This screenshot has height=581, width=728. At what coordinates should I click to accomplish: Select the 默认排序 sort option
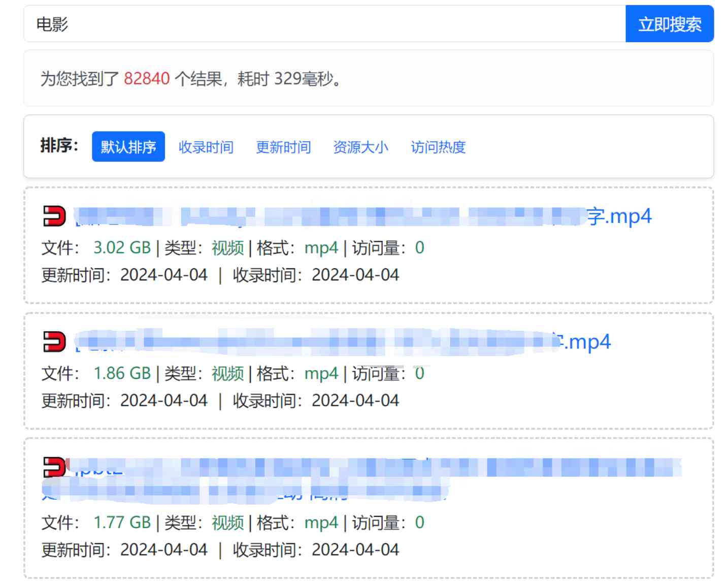(128, 147)
